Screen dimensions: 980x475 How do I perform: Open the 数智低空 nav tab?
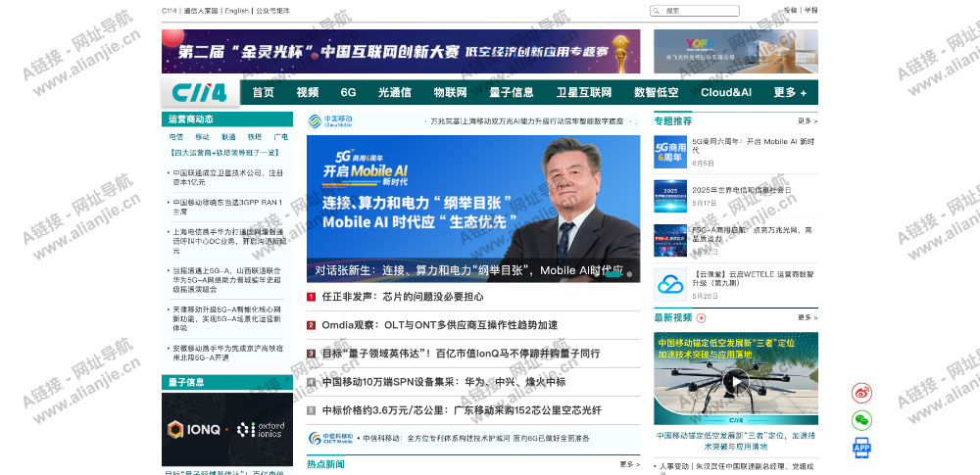point(657,92)
